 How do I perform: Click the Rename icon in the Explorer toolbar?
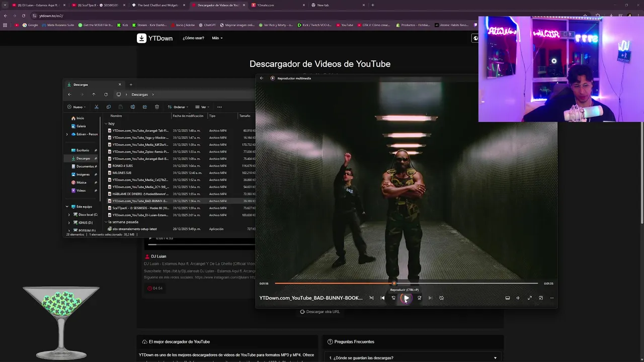tap(133, 107)
